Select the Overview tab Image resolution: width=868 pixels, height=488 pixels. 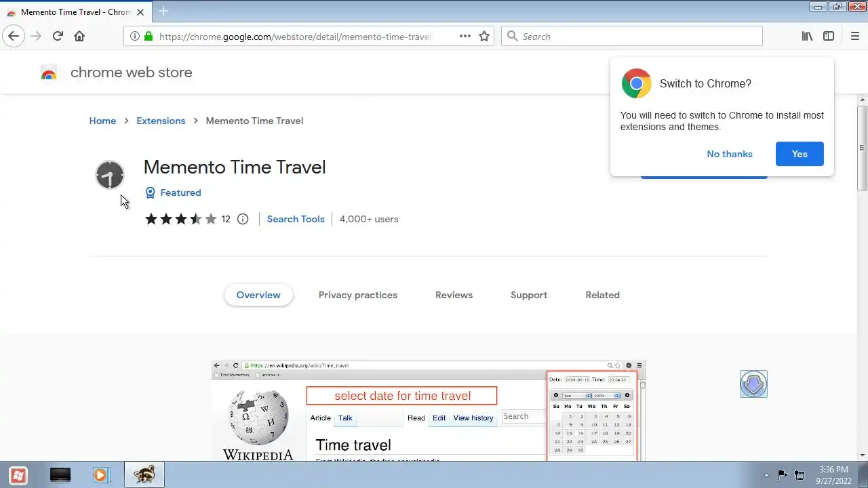[x=258, y=295]
